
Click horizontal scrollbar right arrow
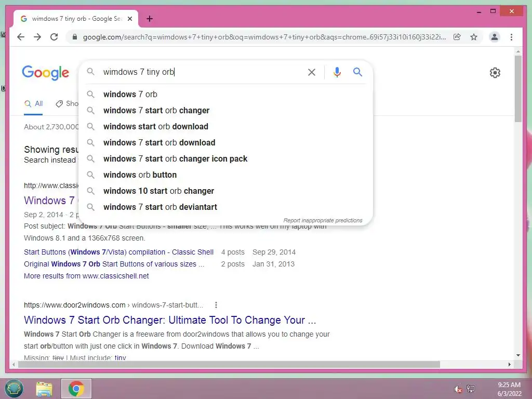coord(510,364)
